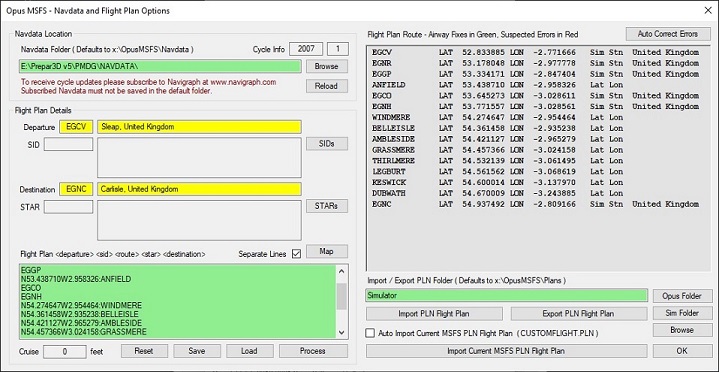Click the STAR list box
The width and height of the screenshot is (719, 372).
coord(199,220)
